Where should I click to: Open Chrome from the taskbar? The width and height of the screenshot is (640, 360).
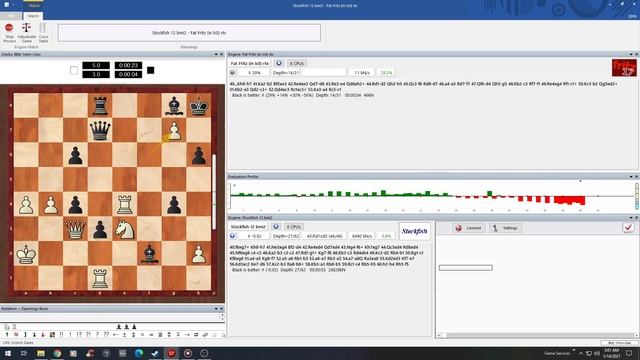(x=57, y=353)
